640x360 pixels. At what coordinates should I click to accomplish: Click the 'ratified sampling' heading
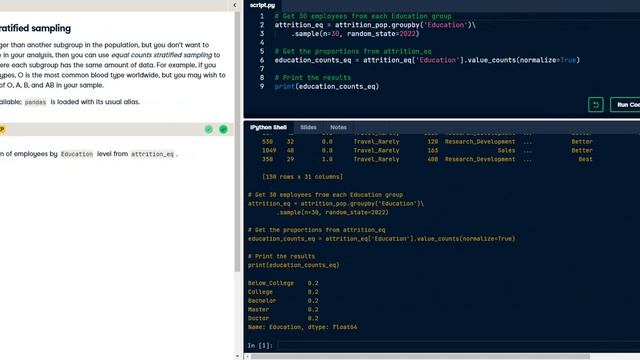tap(35, 28)
